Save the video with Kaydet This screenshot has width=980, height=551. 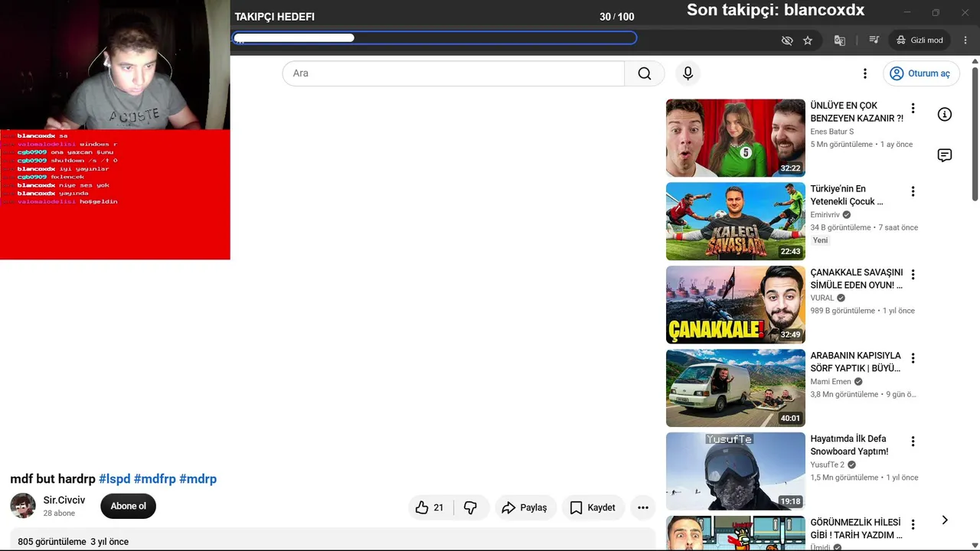tap(593, 507)
